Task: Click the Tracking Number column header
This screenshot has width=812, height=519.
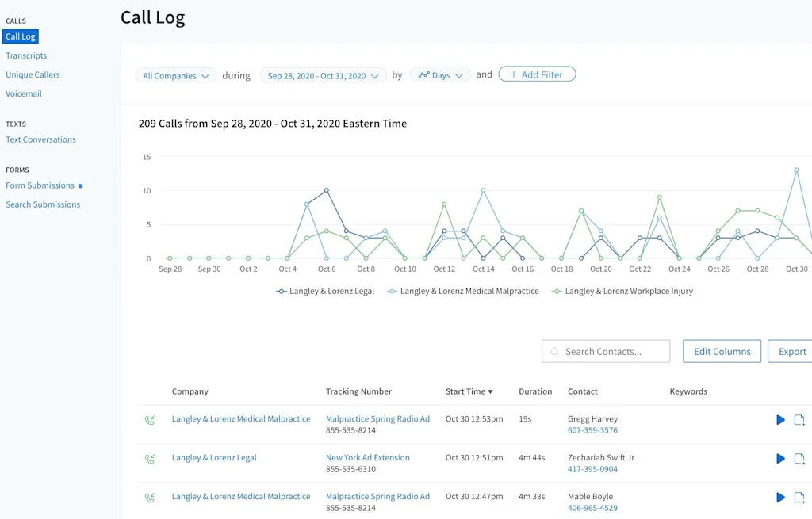Action: point(359,391)
